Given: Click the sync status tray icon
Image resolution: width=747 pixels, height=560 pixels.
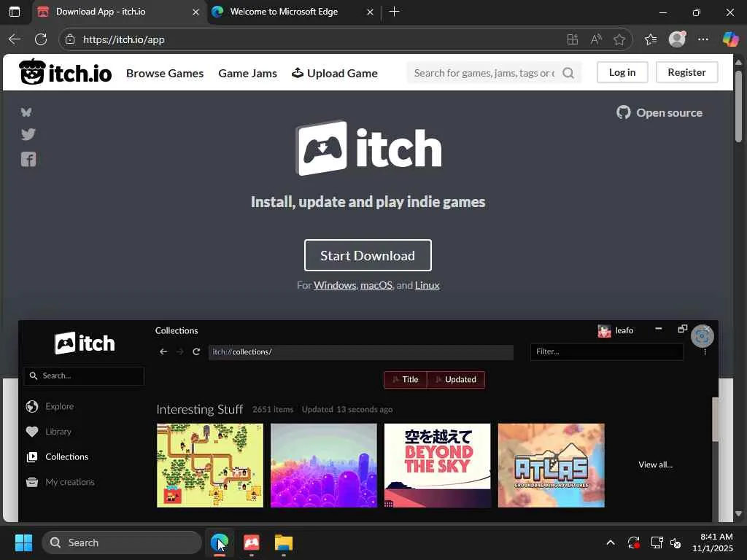Looking at the screenshot, I should (634, 542).
